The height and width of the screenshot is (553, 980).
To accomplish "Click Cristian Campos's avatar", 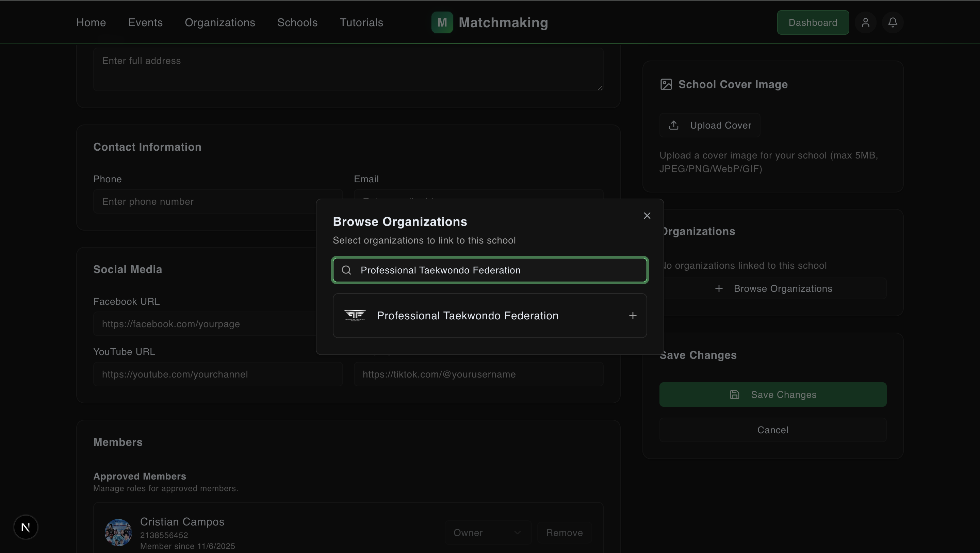I will point(118,533).
